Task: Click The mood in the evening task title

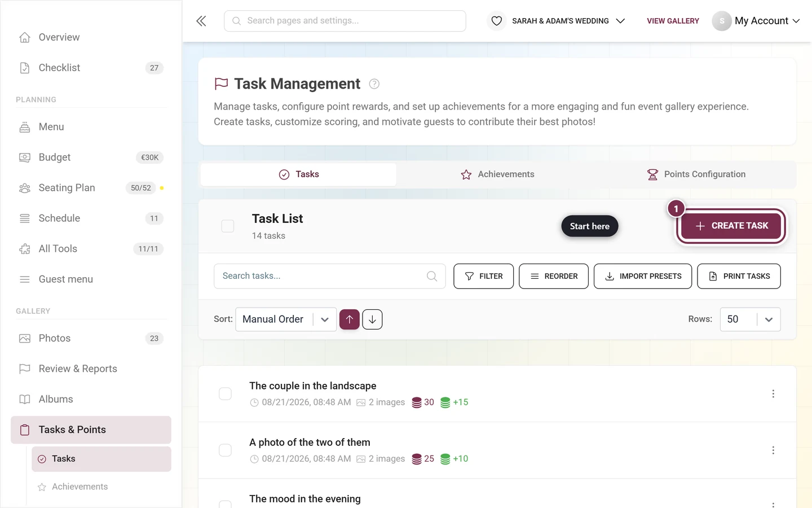Action: (x=305, y=499)
